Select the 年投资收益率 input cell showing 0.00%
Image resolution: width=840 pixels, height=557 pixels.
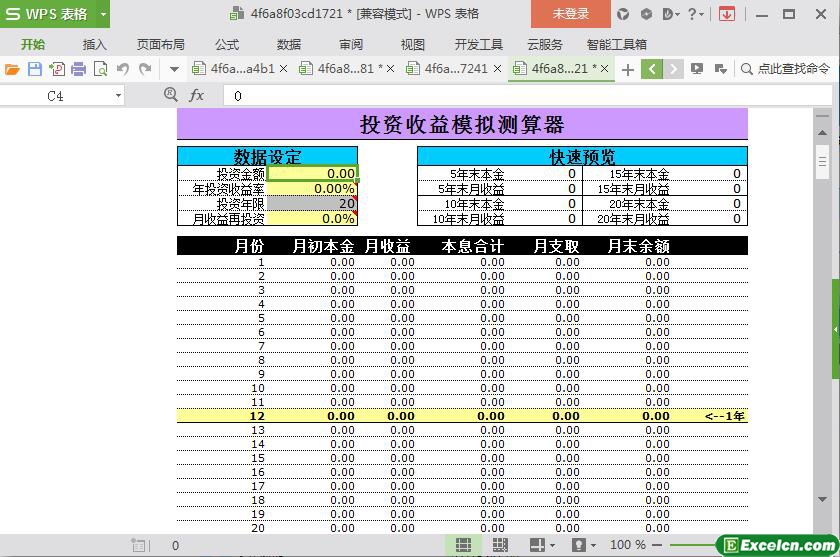tap(312, 189)
